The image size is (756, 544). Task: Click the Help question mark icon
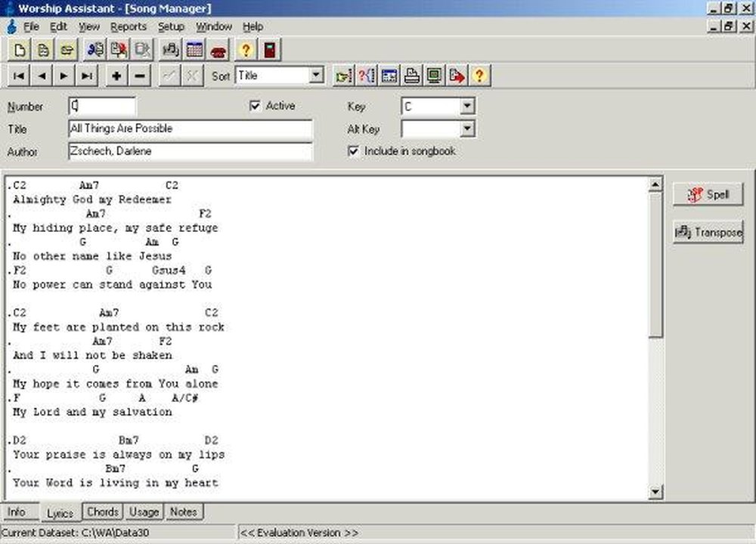point(244,51)
